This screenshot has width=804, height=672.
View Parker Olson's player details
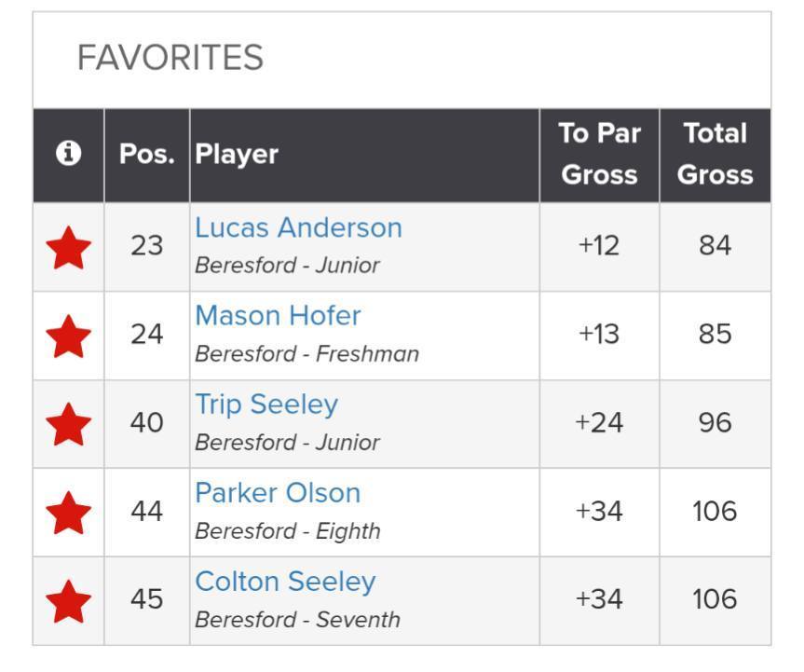tap(278, 494)
